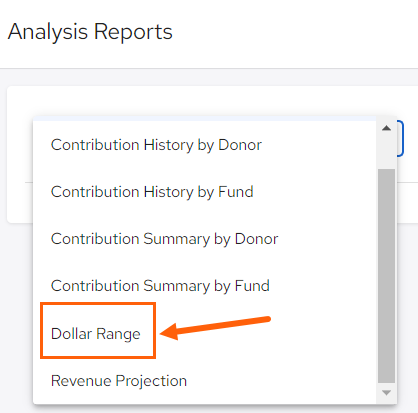
Task: Click scrollbar track above the thumb
Action: point(386,152)
